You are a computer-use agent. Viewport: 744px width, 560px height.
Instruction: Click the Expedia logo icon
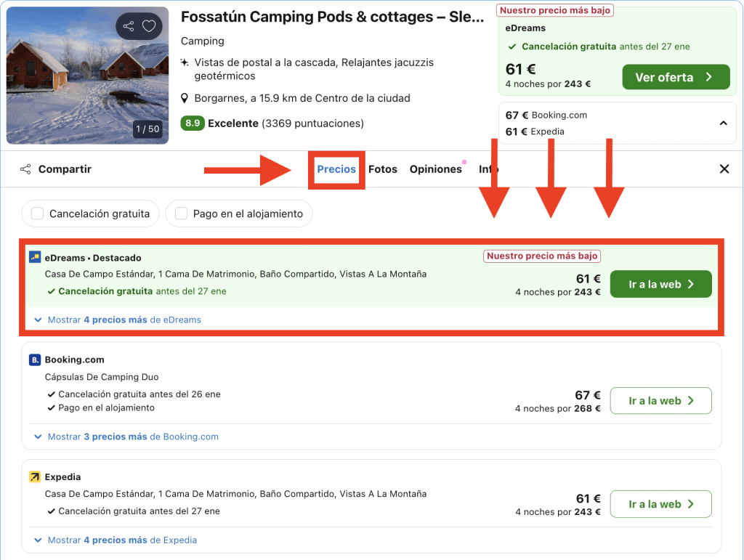(x=35, y=477)
